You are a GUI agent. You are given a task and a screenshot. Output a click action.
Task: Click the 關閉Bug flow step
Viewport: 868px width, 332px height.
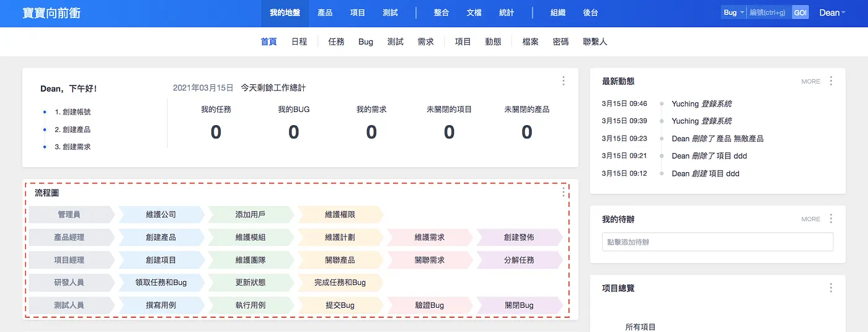click(x=519, y=305)
